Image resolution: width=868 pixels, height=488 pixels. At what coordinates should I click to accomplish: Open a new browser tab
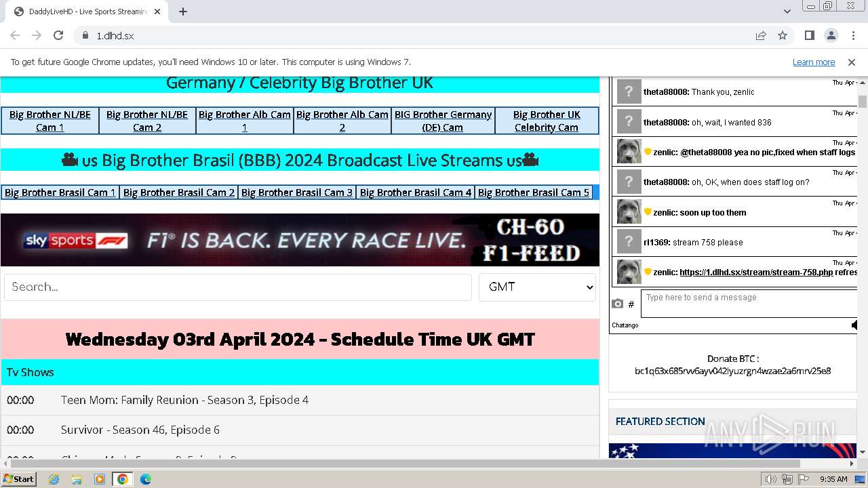[183, 12]
